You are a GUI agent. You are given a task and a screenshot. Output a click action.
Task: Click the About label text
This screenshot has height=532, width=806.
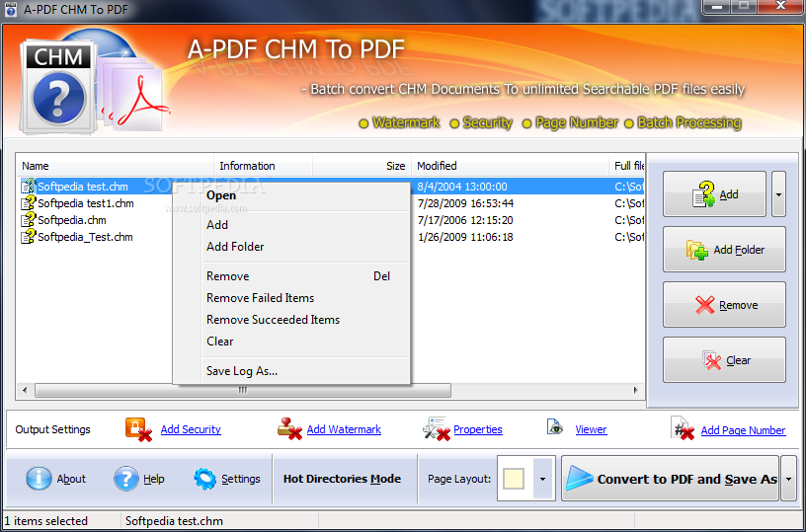pos(71,479)
